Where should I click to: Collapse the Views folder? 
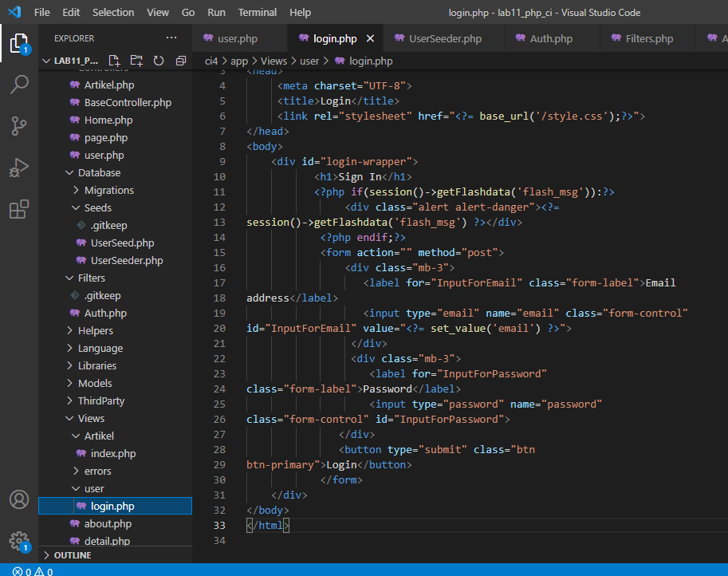(91, 418)
